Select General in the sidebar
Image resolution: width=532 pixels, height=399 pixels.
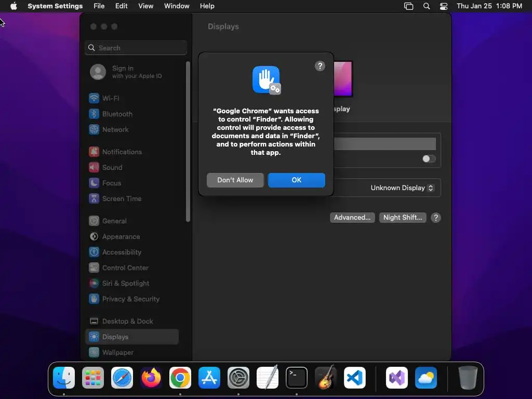[x=131, y=221]
